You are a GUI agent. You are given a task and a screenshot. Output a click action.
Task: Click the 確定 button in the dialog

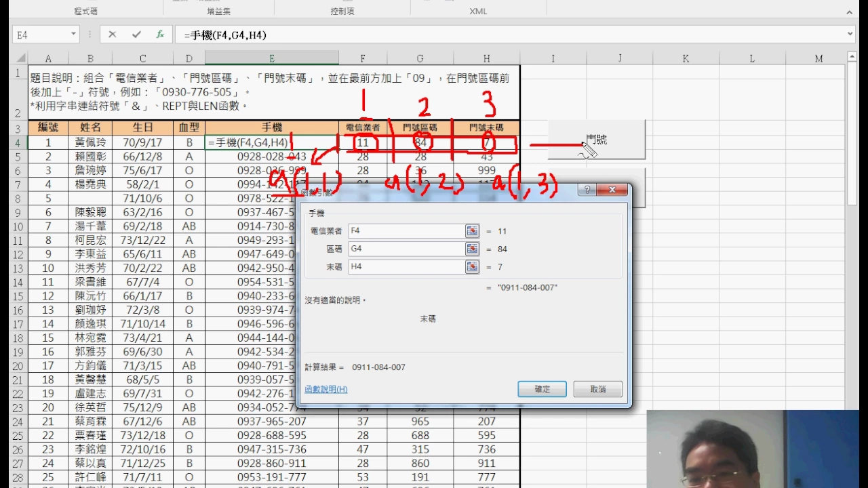coord(542,389)
